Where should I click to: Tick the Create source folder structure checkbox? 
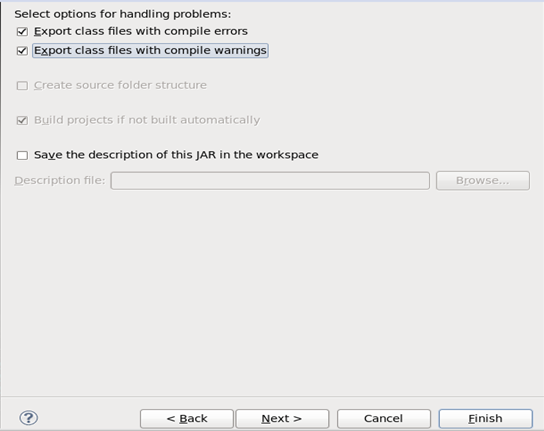(22, 85)
